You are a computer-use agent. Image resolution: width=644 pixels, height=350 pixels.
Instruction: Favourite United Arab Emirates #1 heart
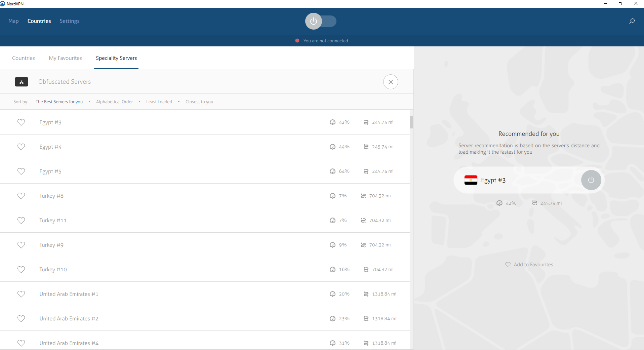tap(21, 294)
